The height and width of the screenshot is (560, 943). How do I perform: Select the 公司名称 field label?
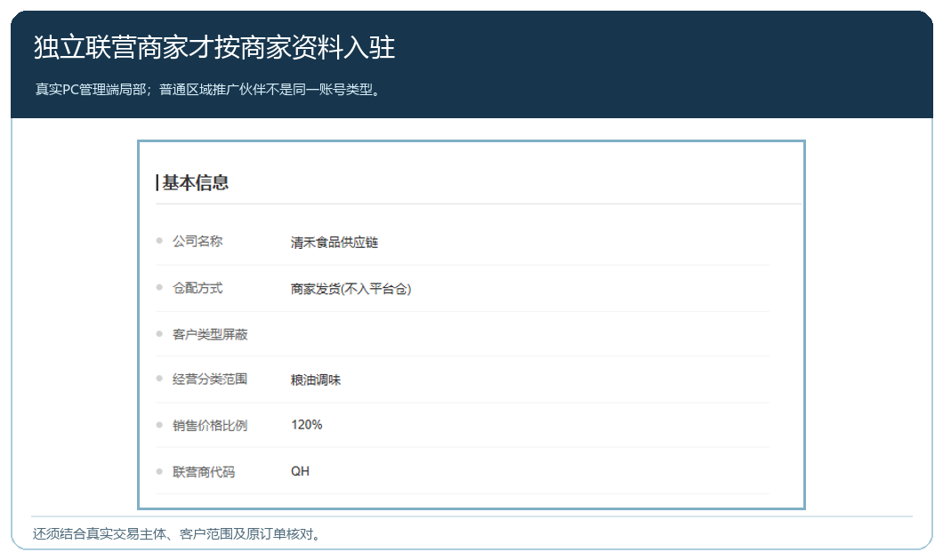tap(197, 241)
